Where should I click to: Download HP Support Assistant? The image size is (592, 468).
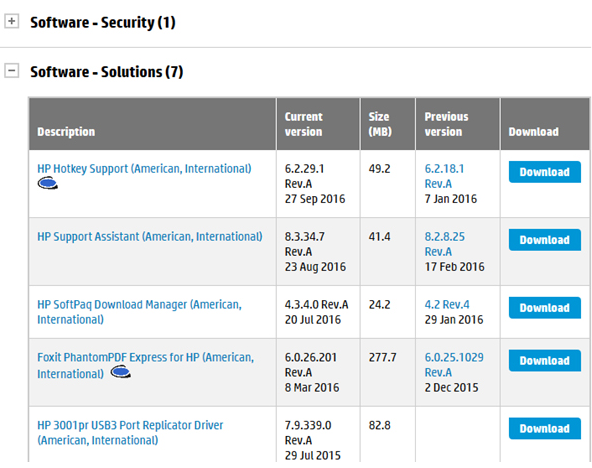click(x=545, y=240)
